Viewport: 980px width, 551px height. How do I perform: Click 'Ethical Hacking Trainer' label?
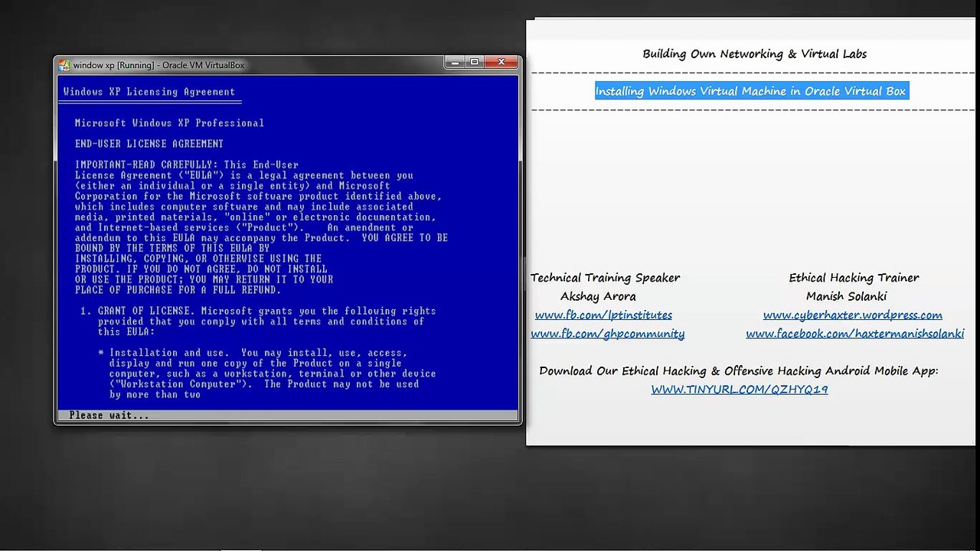click(854, 278)
